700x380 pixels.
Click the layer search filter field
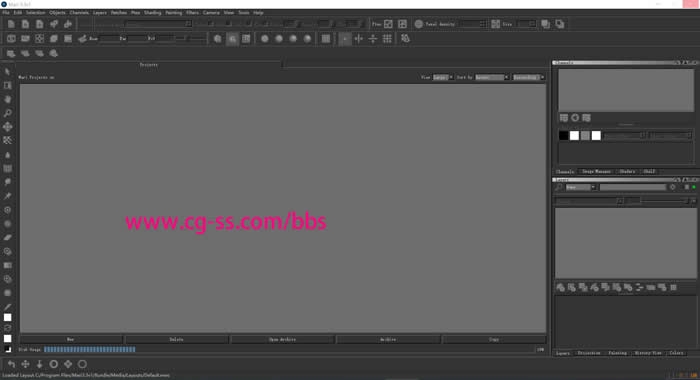pos(633,188)
